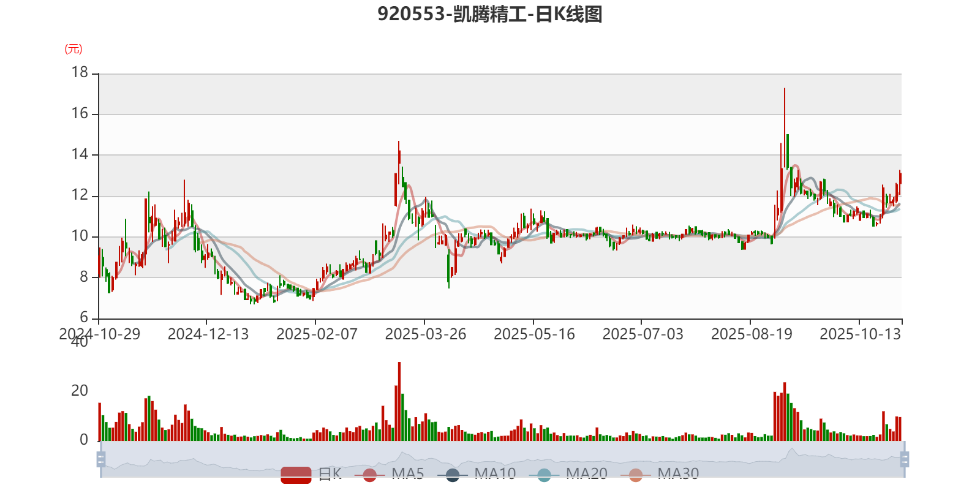Screen dimensions: 980x490
Task: Click the price axis label 12
Action: [x=80, y=195]
